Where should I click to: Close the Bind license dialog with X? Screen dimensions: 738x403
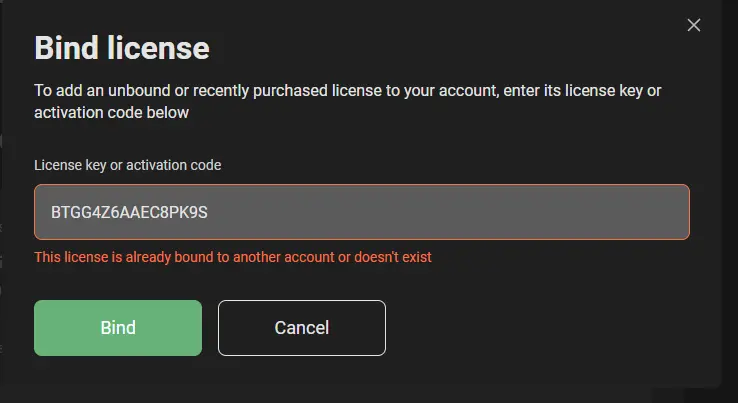694,25
